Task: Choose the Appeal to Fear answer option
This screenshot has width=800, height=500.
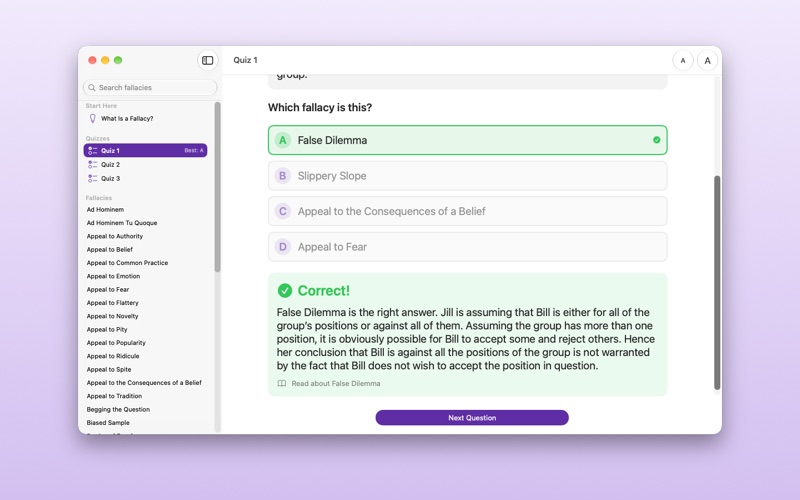Action: pyautogui.click(x=467, y=247)
